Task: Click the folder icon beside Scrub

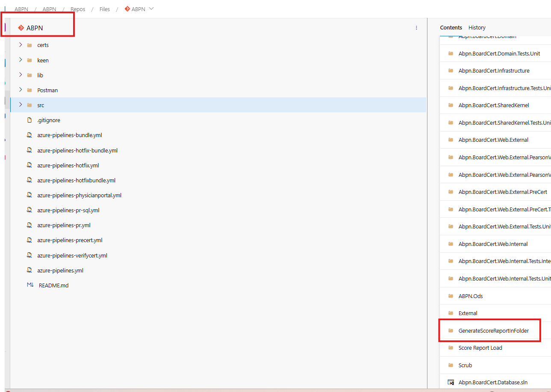Action: (x=451, y=365)
